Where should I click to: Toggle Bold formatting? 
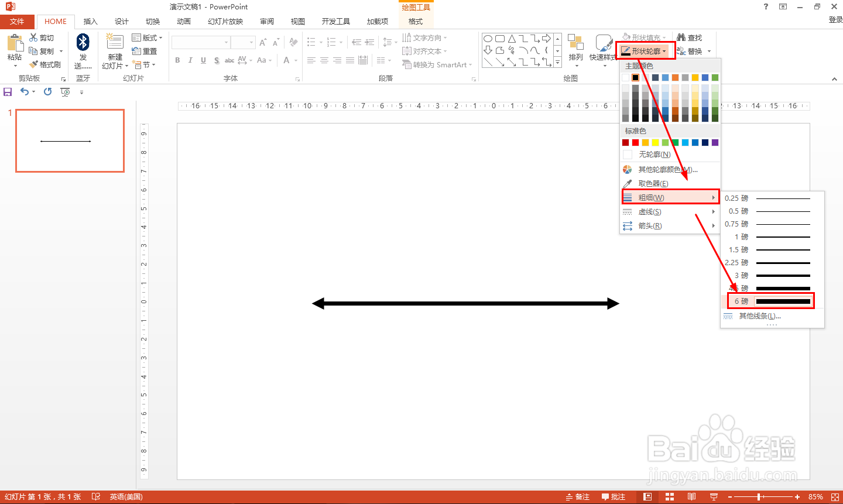[x=177, y=60]
